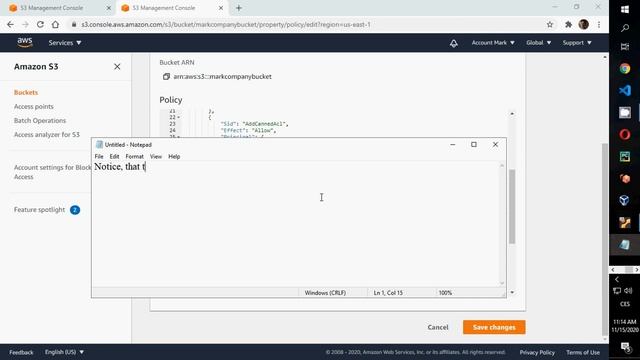Open Windows search from the taskbar
This screenshot has height=360, width=640.
(x=624, y=28)
